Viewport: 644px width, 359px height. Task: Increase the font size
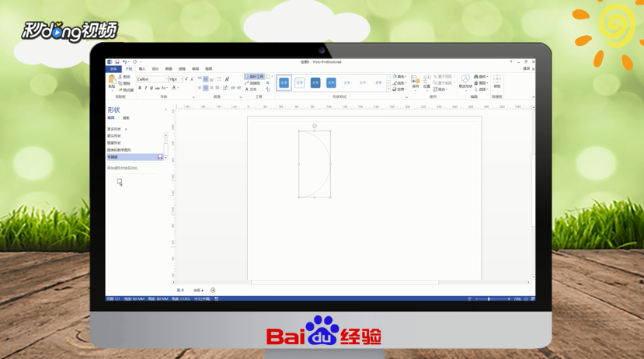click(186, 79)
